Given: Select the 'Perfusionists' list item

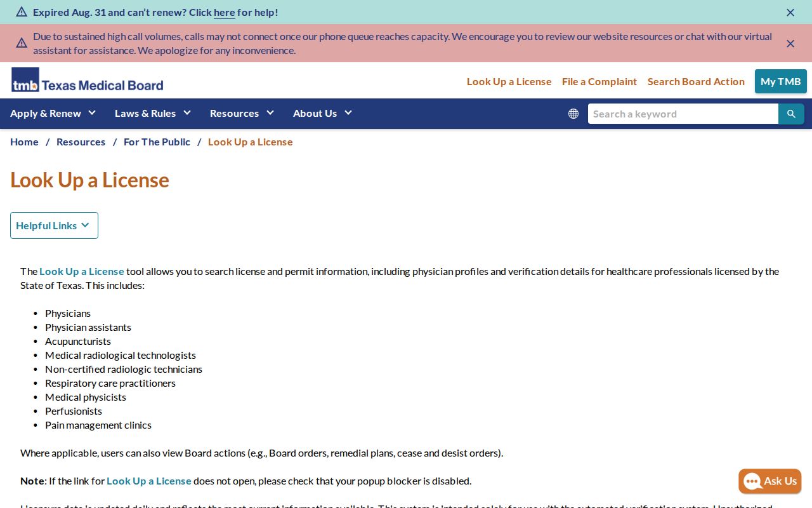Looking at the screenshot, I should 74,411.
